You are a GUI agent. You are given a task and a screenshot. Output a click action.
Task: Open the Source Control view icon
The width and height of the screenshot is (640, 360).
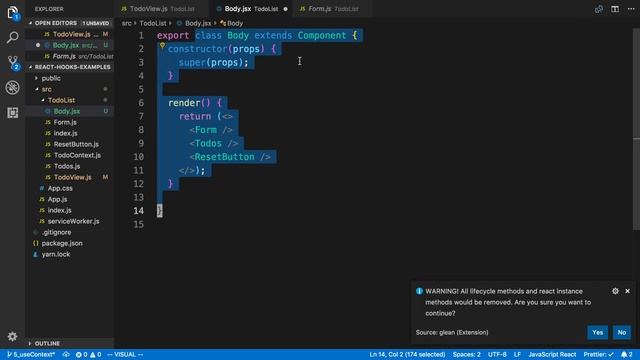[x=13, y=62]
